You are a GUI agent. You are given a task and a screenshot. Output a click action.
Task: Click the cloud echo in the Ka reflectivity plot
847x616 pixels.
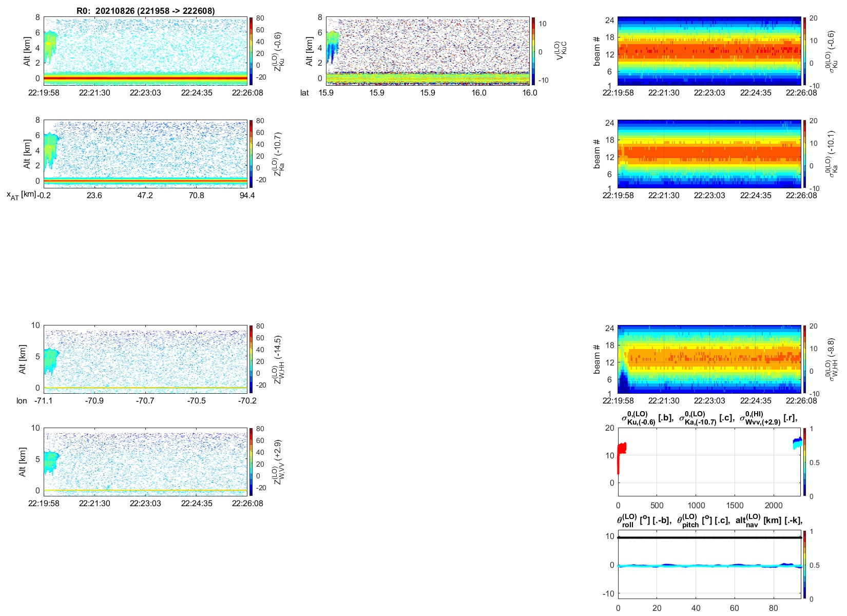(x=50, y=149)
